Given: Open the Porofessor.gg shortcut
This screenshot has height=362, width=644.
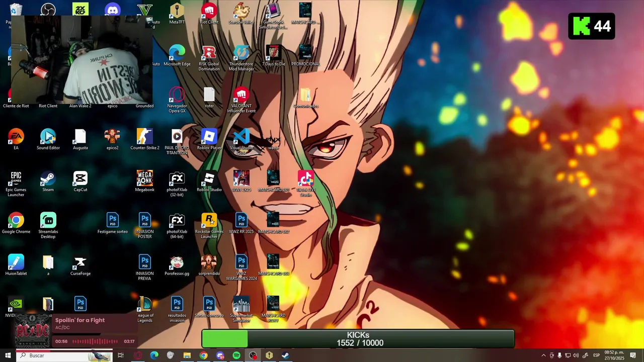Looking at the screenshot, I should pyautogui.click(x=177, y=265).
